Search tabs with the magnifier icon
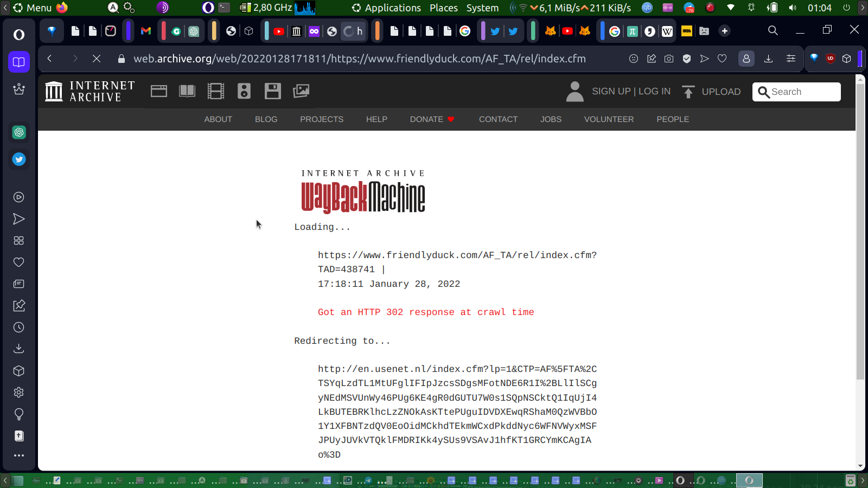Screen dimensions: 868x488 tap(773, 31)
